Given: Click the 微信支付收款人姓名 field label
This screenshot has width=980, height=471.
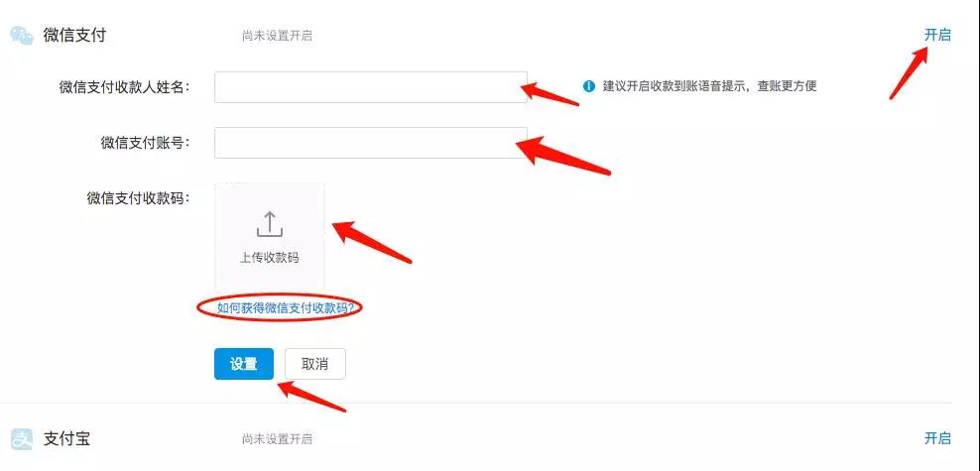Looking at the screenshot, I should click(x=124, y=87).
